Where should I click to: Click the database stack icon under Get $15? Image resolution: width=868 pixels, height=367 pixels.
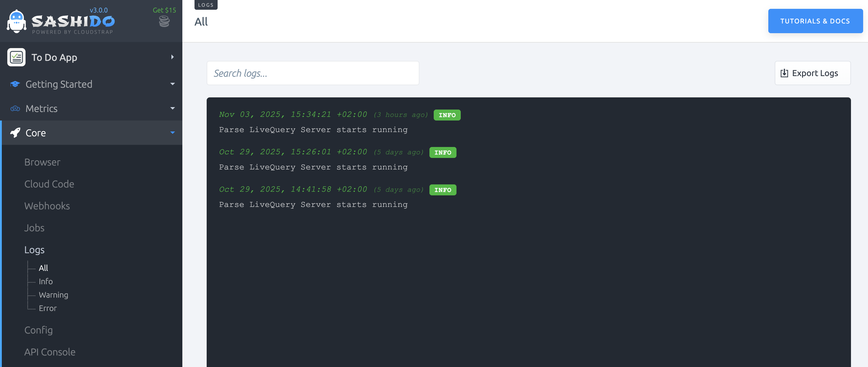[x=164, y=22]
